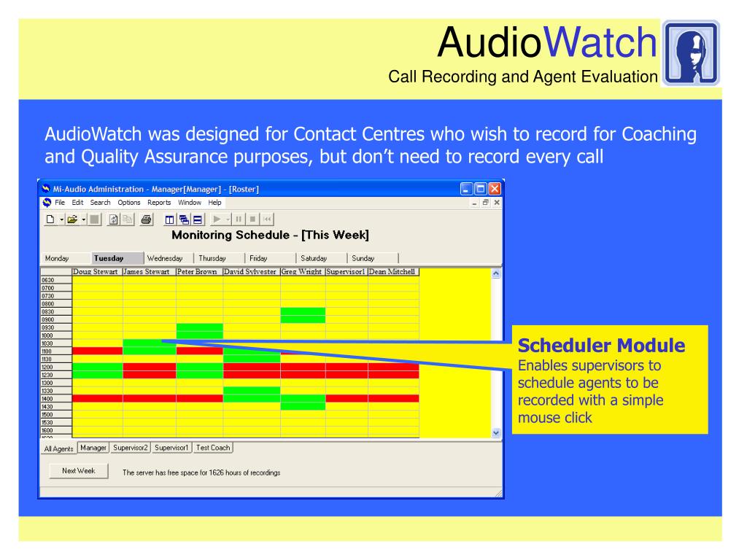
Task: Click the Pause toolbar button
Action: tap(239, 219)
